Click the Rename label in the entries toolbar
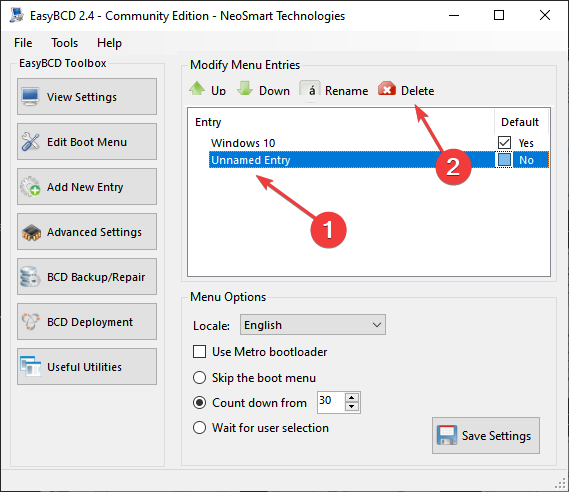This screenshot has height=492, width=569. point(347,91)
